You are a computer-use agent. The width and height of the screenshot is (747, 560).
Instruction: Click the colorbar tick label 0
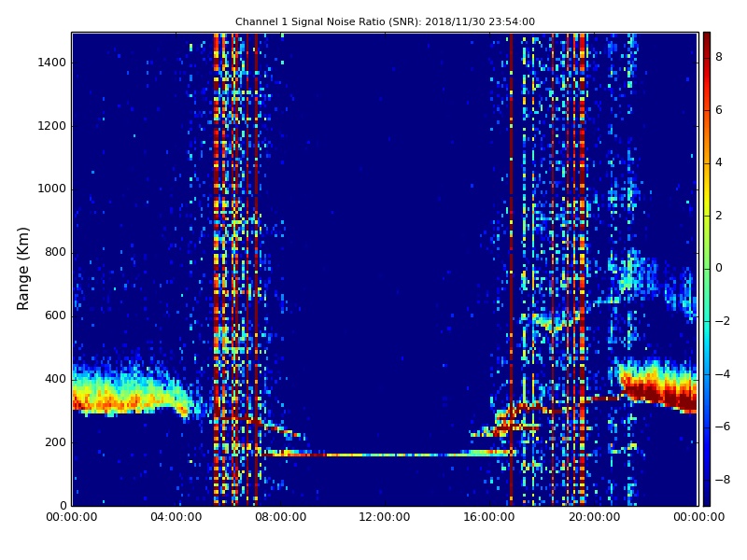[719, 268]
